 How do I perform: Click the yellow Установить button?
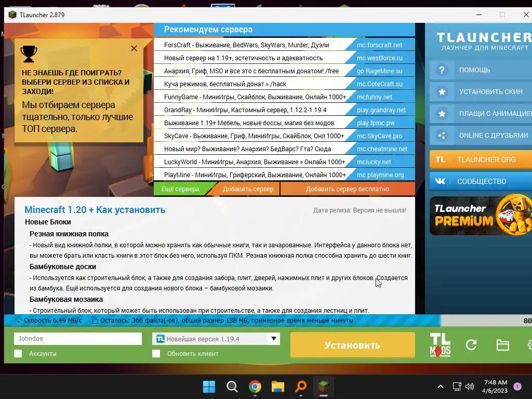352,345
